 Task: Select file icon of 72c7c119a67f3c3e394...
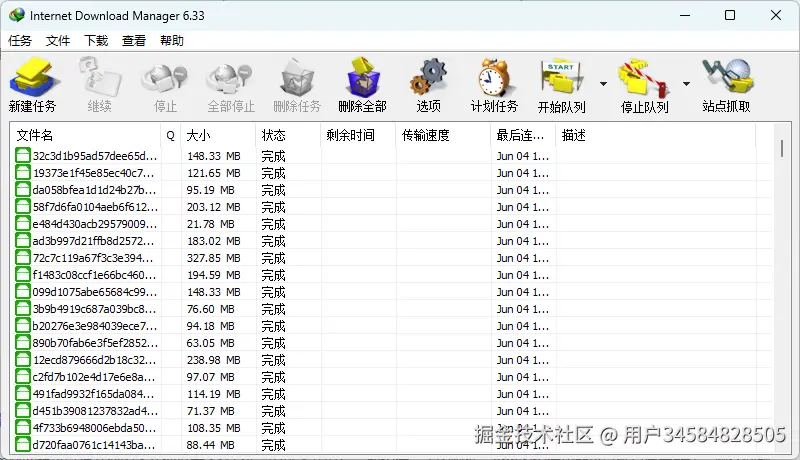(22, 258)
